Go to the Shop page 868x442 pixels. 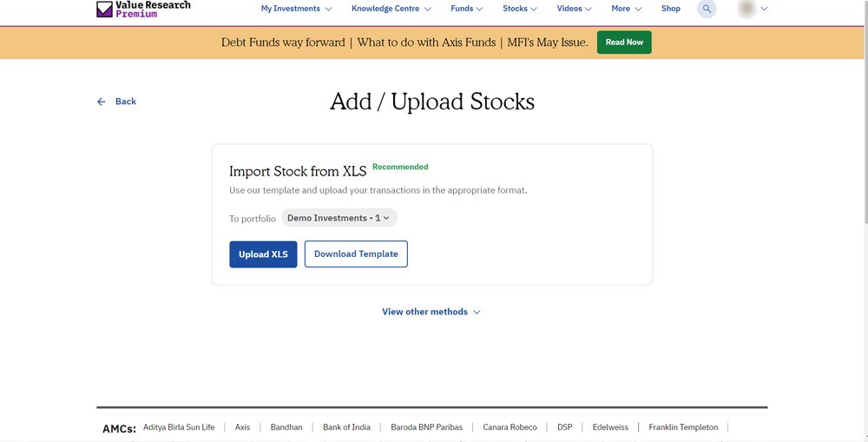671,9
